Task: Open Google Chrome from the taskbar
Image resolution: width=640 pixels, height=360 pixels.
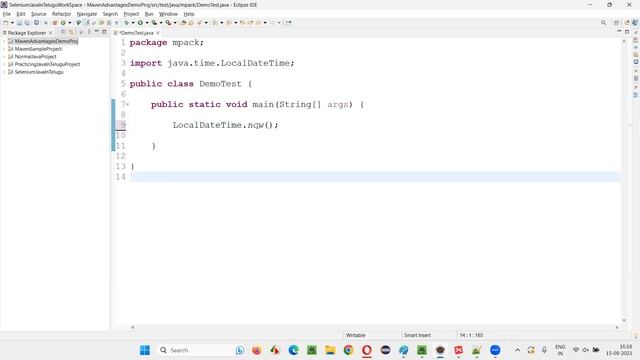Action: coord(348,350)
